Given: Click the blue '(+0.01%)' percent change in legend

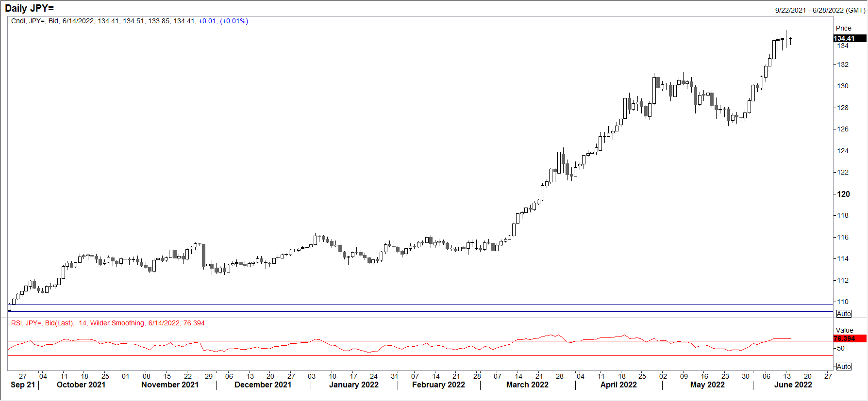Looking at the screenshot, I should [234, 21].
